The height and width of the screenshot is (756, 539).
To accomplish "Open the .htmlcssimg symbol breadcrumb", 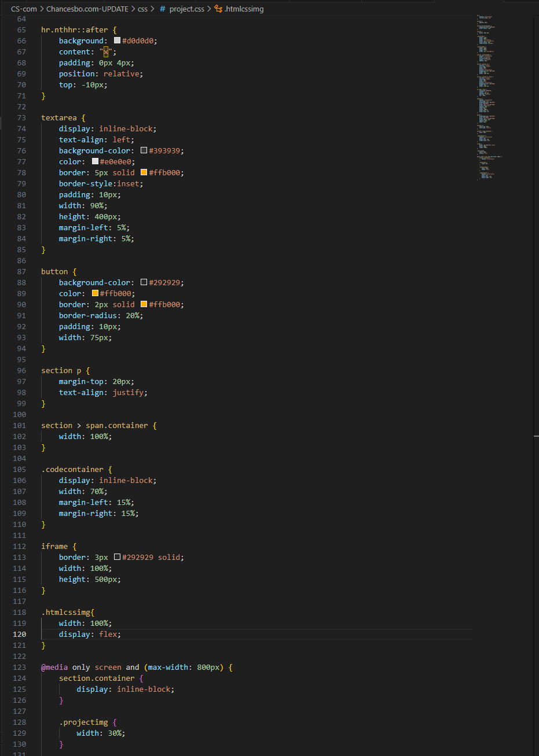I will 244,9.
